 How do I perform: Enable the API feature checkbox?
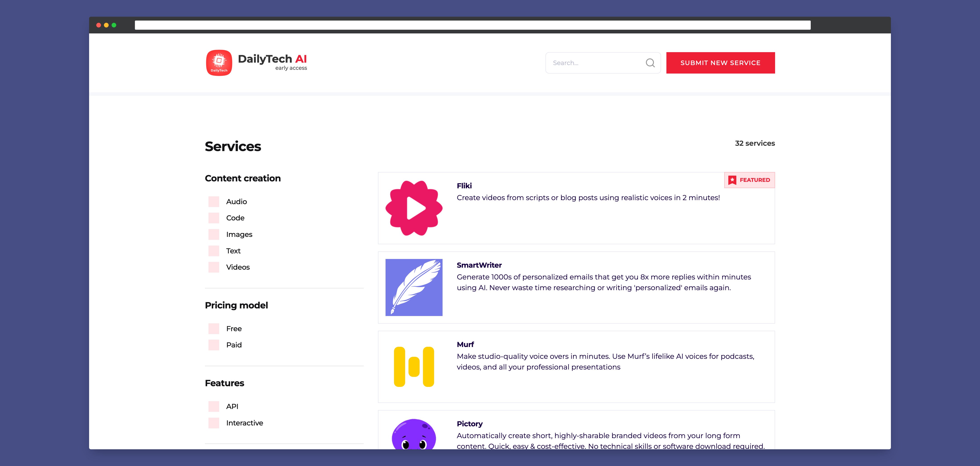click(x=214, y=406)
